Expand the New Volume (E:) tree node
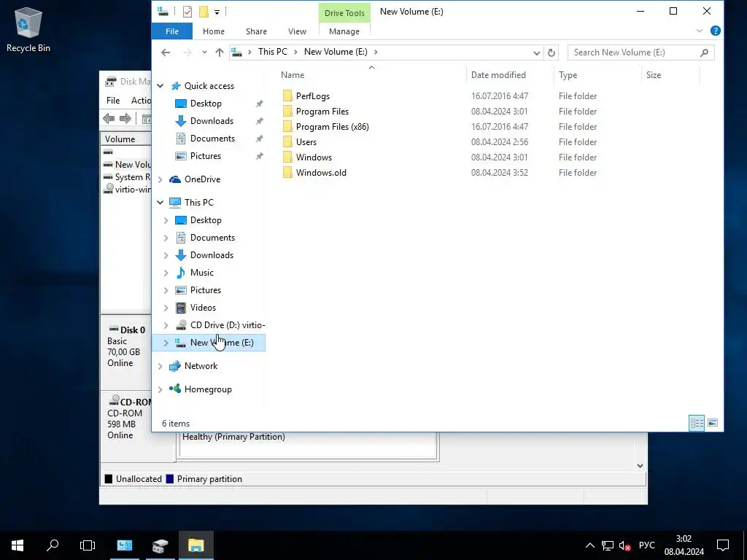Screen dimensions: 747x560 tap(166, 343)
